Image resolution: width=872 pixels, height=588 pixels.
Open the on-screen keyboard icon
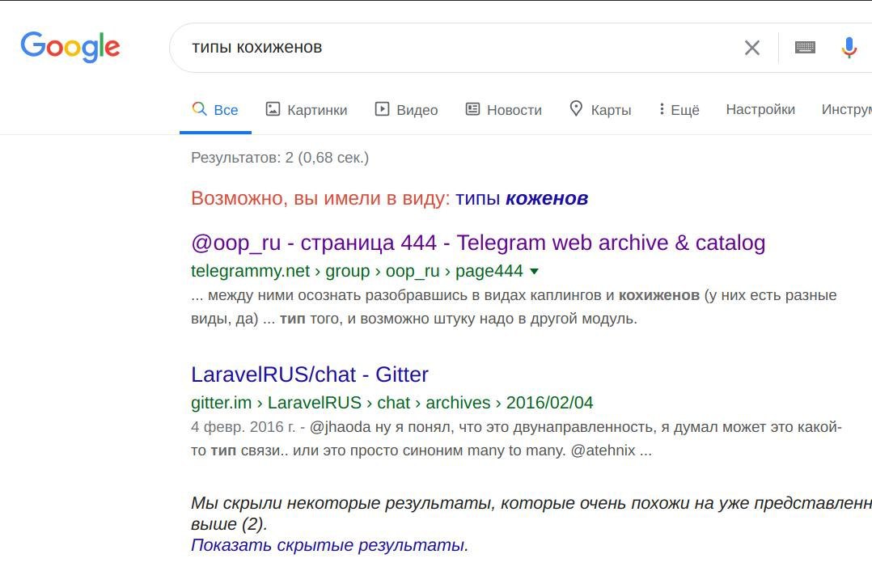coord(805,48)
